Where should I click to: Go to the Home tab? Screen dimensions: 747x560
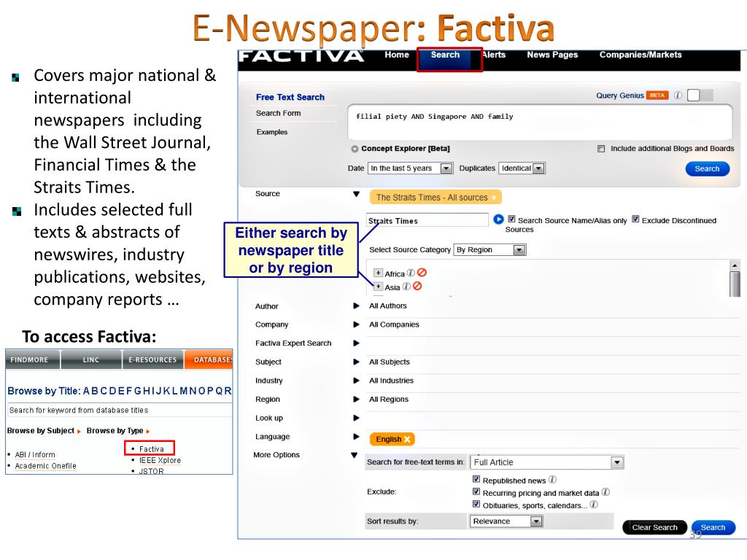(x=397, y=55)
